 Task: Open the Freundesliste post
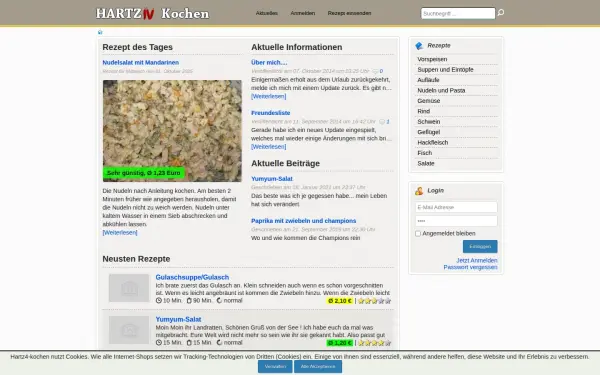[271, 113]
